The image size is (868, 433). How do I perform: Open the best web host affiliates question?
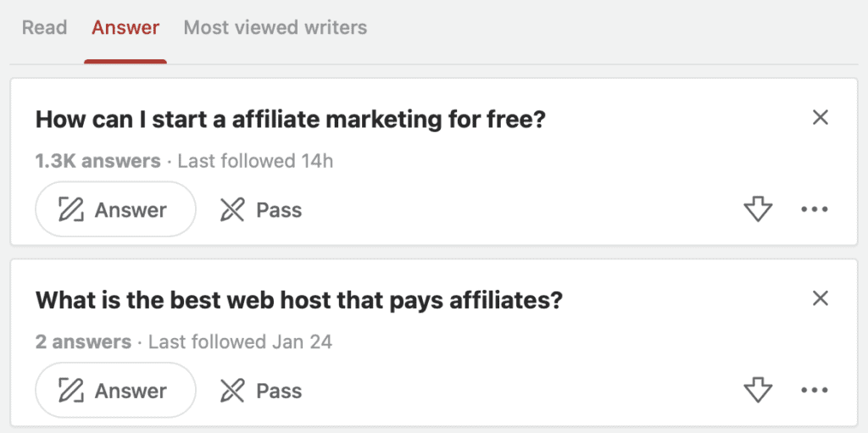point(299,300)
